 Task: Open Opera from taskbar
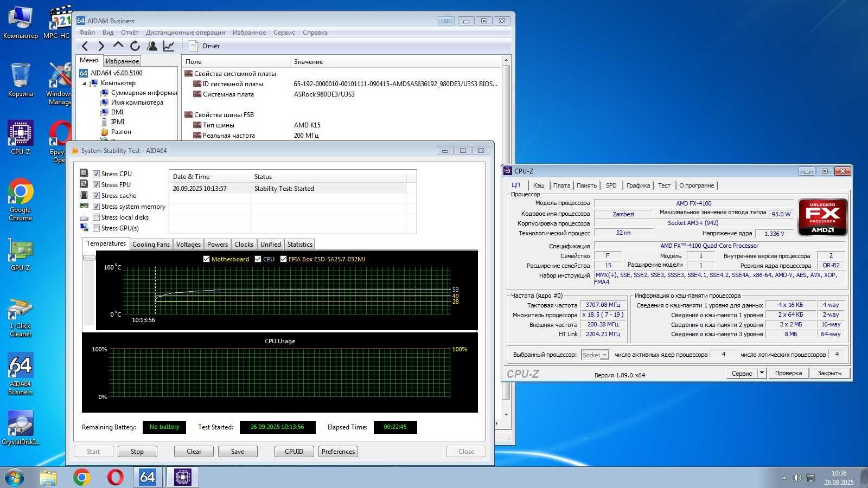point(115,477)
